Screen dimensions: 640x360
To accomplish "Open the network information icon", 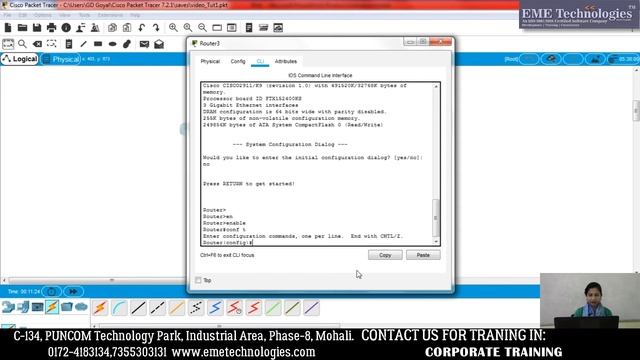I will pos(66,28).
